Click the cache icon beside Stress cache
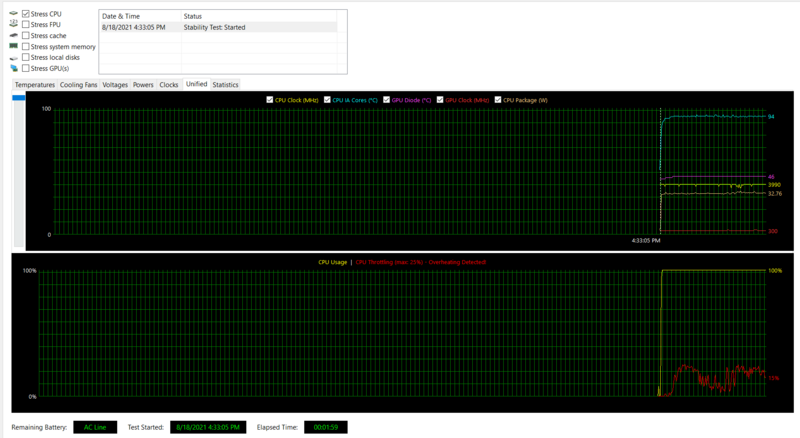800x438 pixels. [13, 35]
